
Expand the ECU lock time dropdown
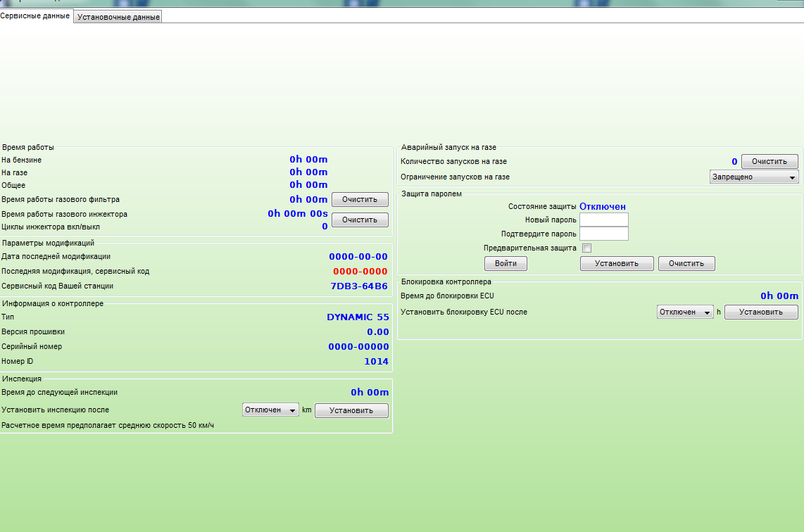(x=685, y=312)
